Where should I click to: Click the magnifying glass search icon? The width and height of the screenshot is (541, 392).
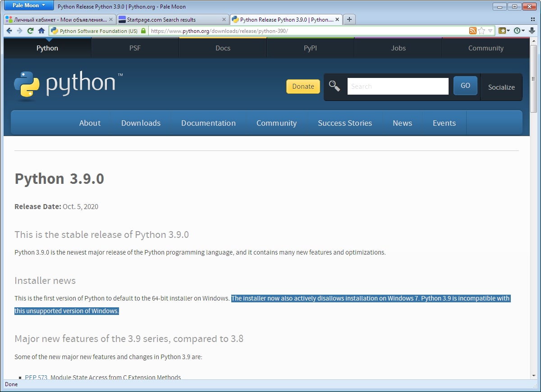334,86
